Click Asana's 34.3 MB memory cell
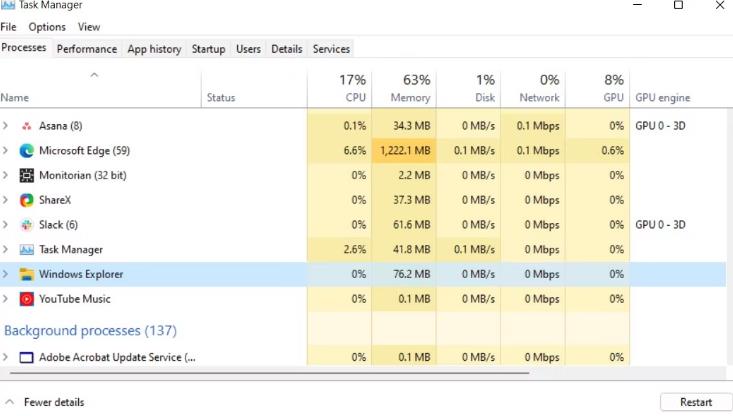Image resolution: width=733 pixels, height=416 pixels. point(404,126)
